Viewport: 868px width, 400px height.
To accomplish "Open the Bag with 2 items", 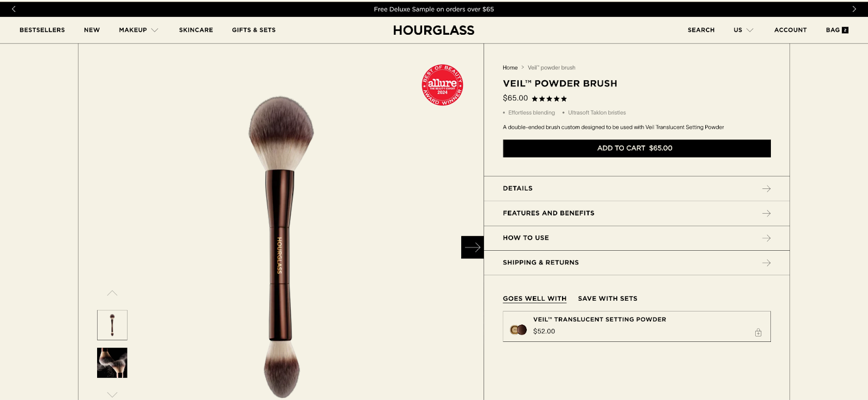I will tap(837, 30).
